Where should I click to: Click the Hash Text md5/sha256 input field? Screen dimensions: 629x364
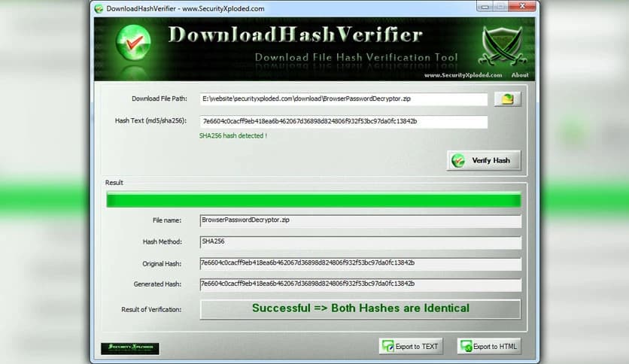(x=343, y=122)
